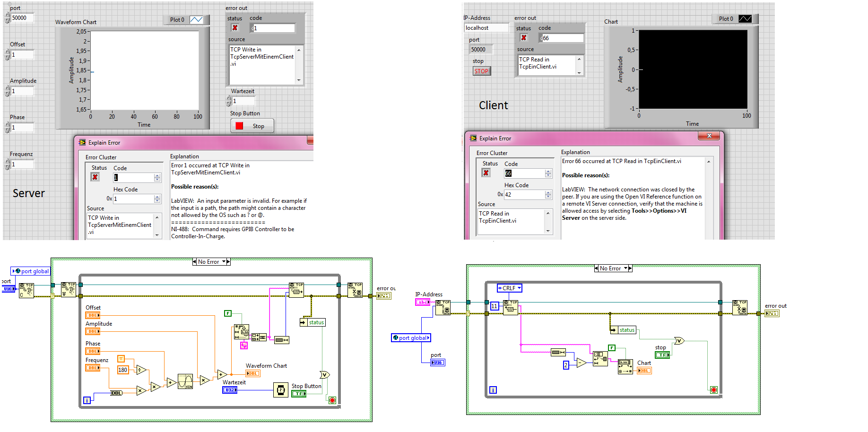This screenshot has height=432, width=868.
Task: Click the Stop button on server panel
Action: (252, 126)
